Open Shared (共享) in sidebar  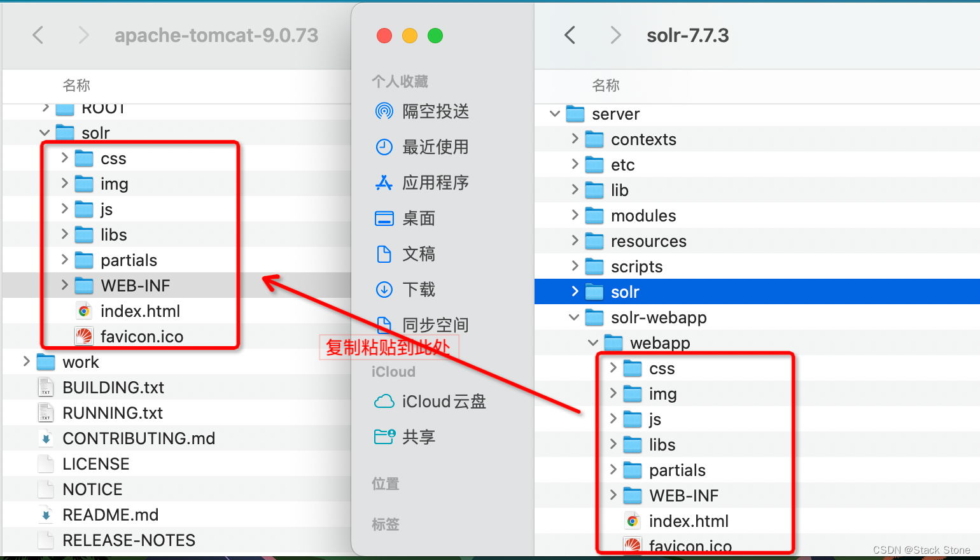coord(405,437)
